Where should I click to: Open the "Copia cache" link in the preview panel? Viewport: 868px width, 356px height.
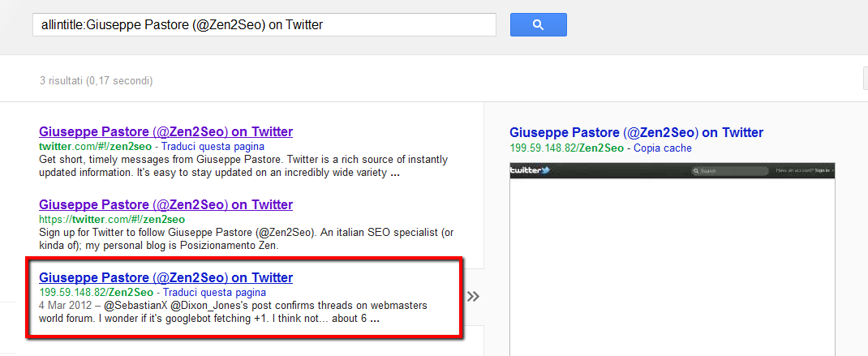(662, 148)
